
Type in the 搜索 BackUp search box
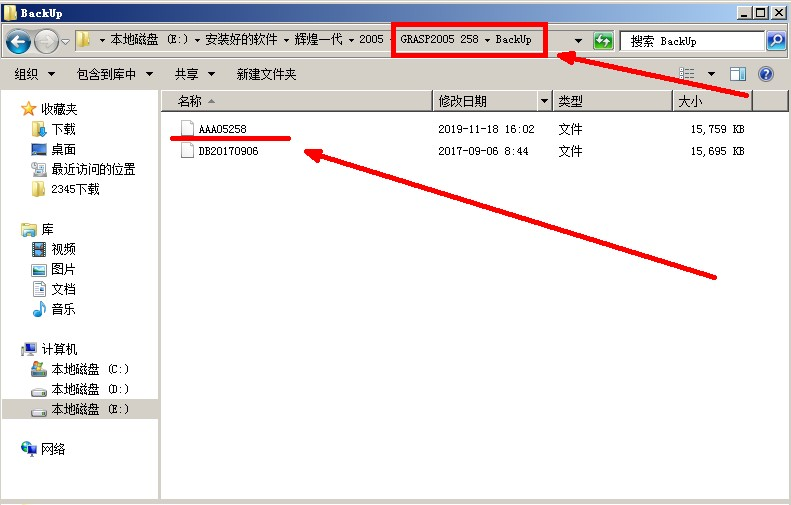(x=692, y=41)
